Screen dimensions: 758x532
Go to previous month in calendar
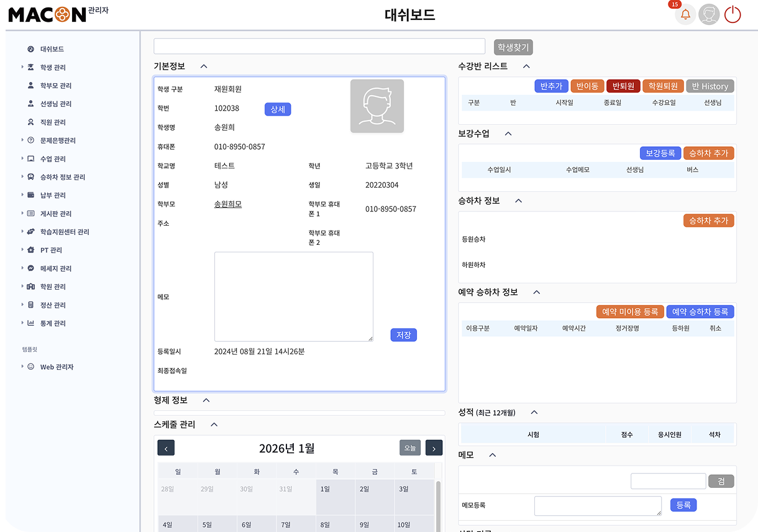166,447
